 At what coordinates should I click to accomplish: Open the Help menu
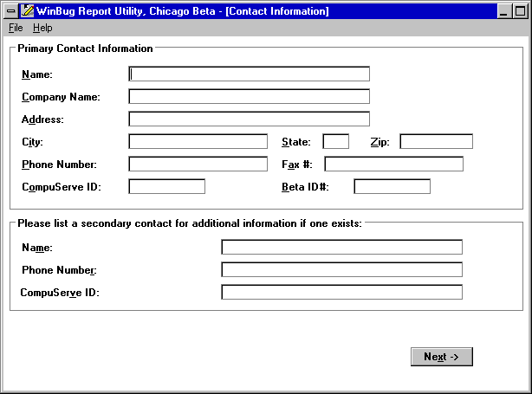42,28
